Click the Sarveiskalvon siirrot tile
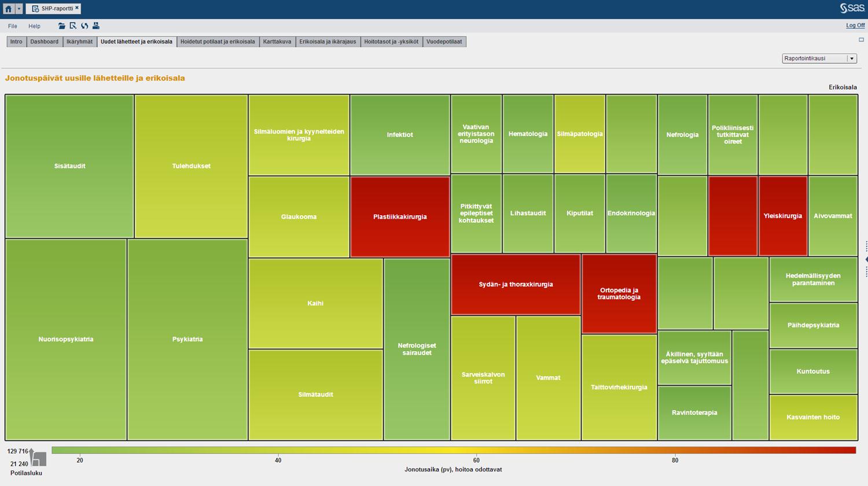This screenshot has height=486, width=868. click(483, 378)
